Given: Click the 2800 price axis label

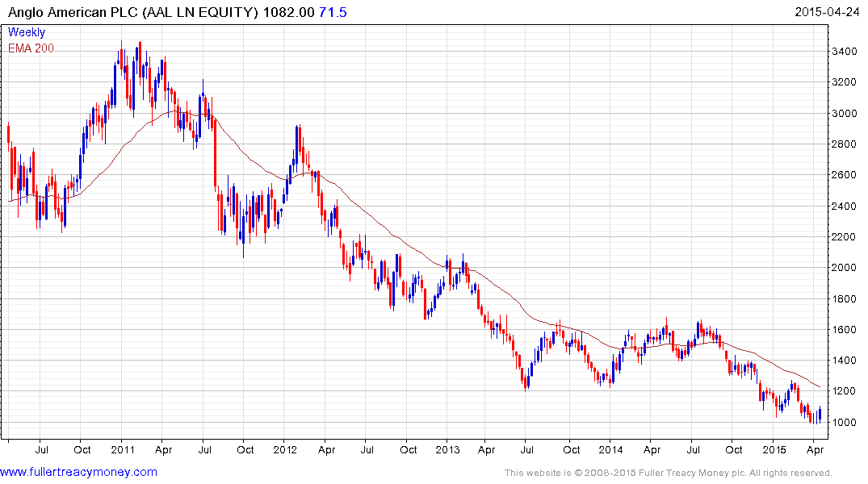Looking at the screenshot, I should 845,144.
